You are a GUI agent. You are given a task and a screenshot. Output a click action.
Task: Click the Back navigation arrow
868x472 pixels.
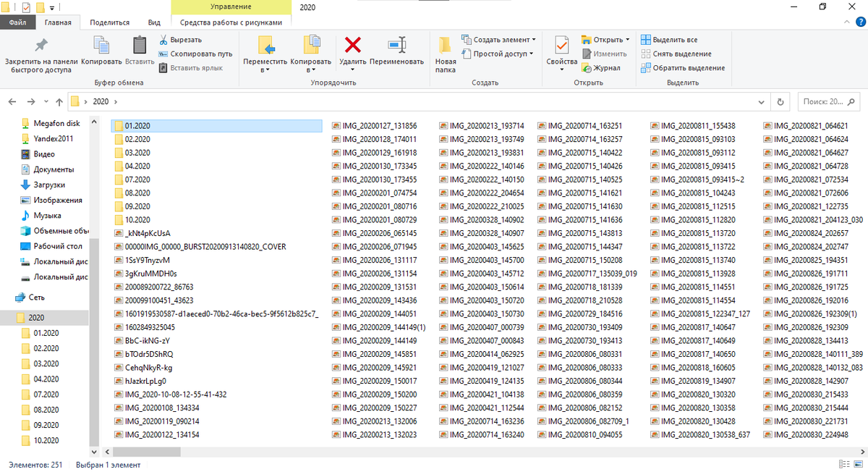[12, 101]
